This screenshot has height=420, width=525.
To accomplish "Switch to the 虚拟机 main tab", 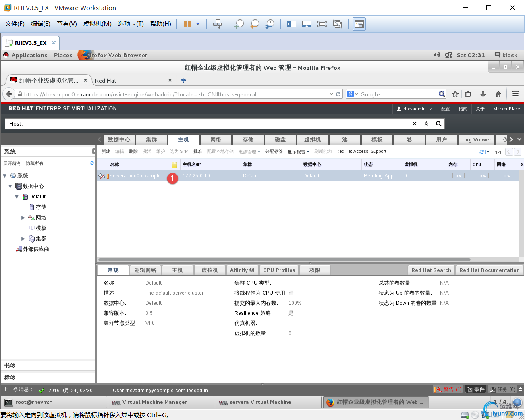I will click(x=313, y=139).
